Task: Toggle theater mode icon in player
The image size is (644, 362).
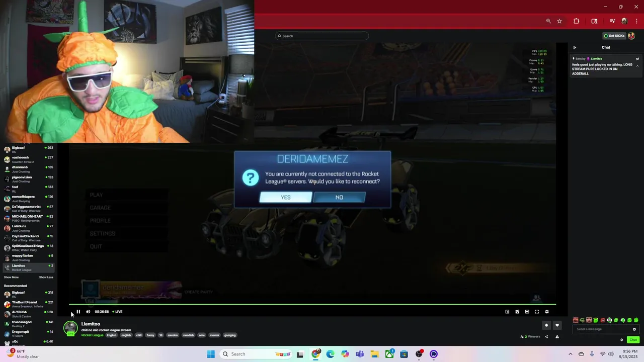Action: click(517, 312)
